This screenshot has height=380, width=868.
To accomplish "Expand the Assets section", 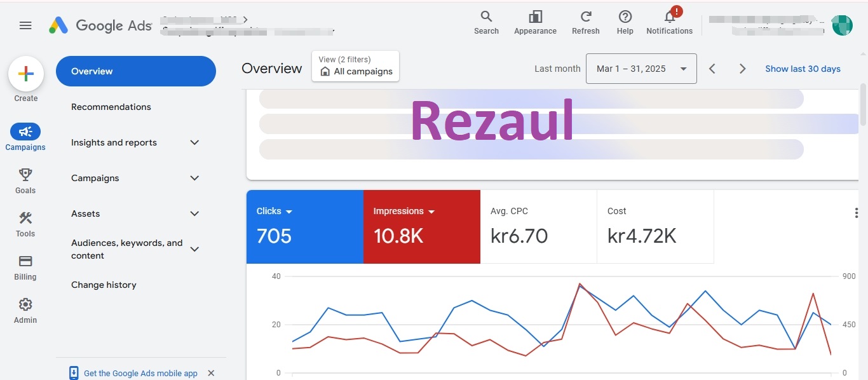I will tap(194, 214).
